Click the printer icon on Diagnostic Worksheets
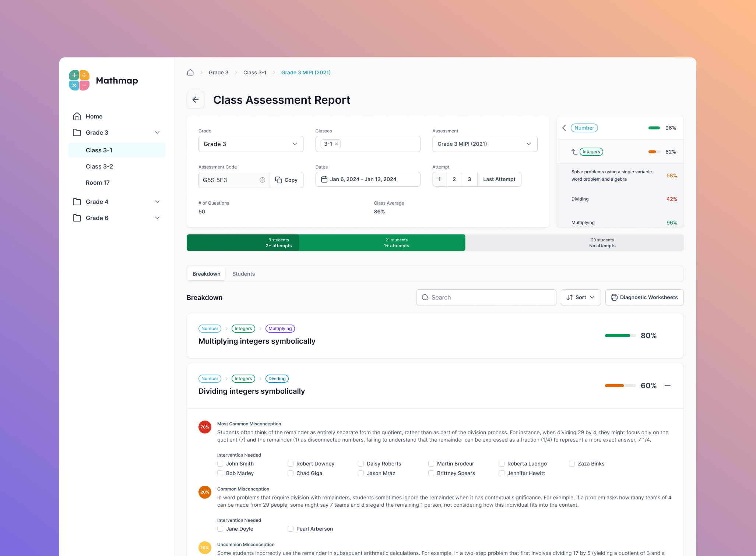Viewport: 756px width, 556px height. [614, 297]
